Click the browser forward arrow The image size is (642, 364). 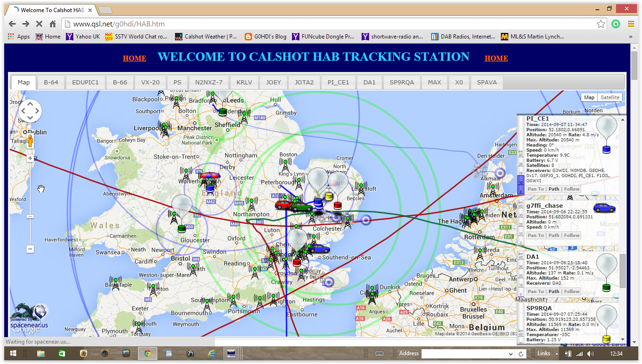tap(26, 24)
